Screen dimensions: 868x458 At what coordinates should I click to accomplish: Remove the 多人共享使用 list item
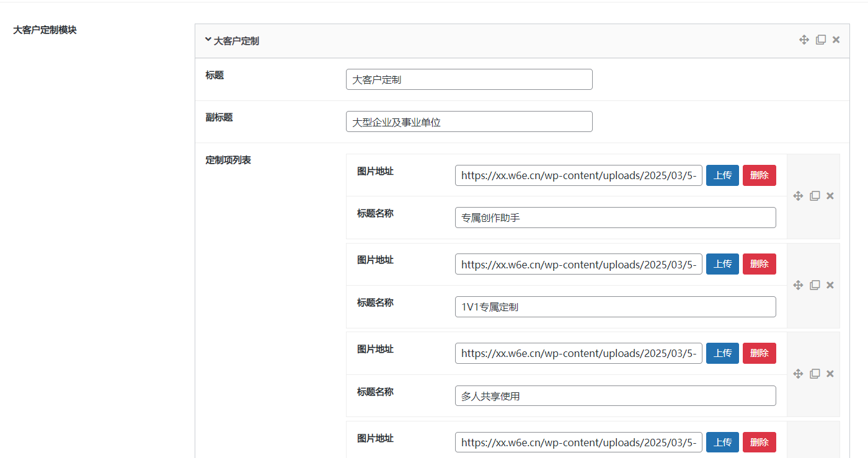coord(830,374)
